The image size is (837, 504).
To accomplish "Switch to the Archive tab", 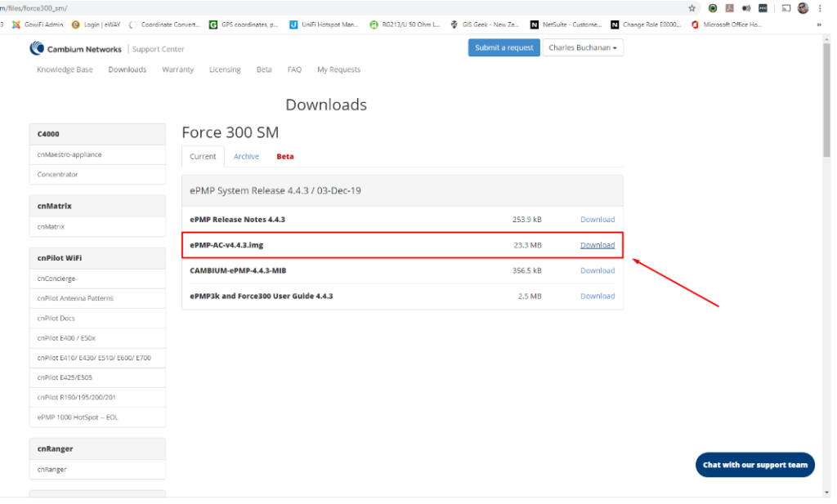I will point(246,157).
